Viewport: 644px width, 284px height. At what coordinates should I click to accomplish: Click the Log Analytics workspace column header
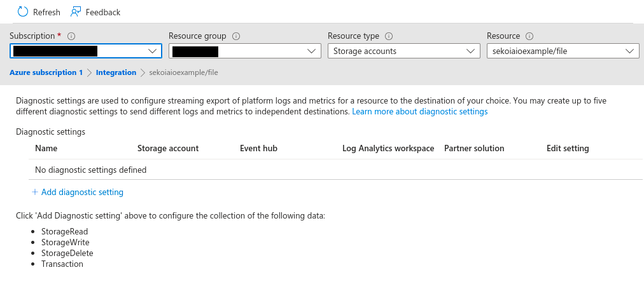point(388,148)
